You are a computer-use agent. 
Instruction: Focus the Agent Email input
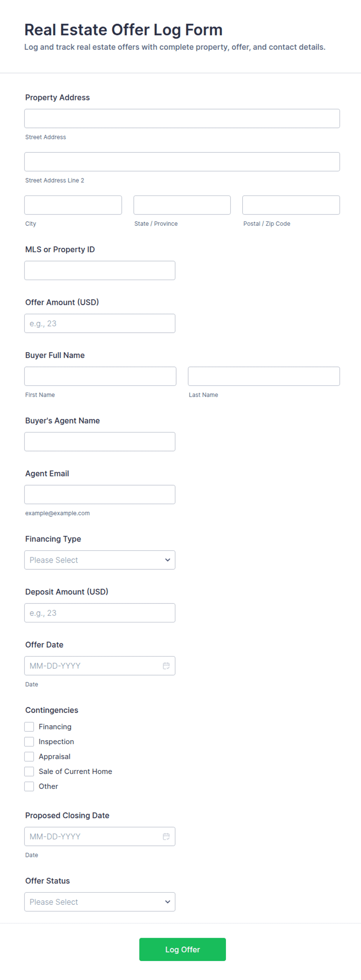click(100, 494)
